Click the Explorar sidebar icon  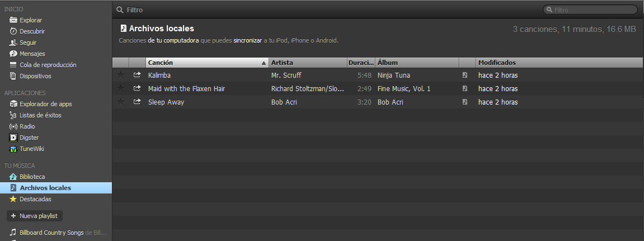[x=13, y=20]
